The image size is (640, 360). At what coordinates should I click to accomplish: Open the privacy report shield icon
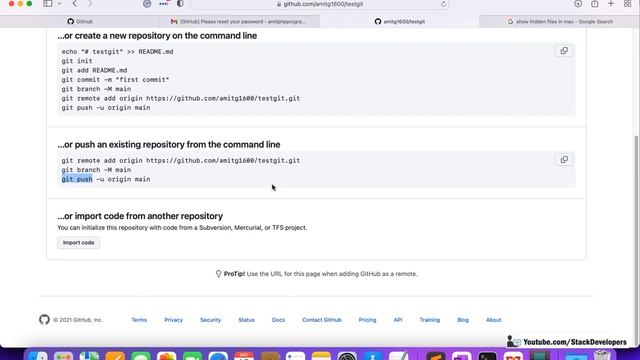180,4
